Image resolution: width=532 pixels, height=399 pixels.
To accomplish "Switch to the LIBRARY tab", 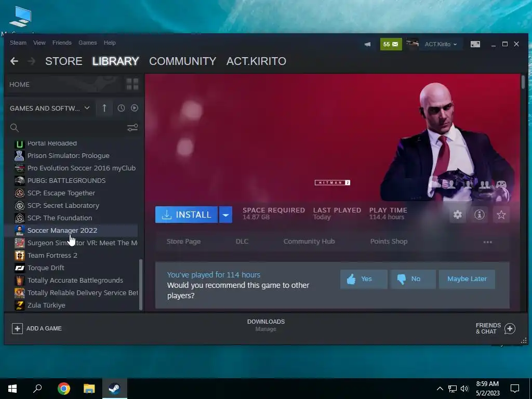I will point(115,61).
